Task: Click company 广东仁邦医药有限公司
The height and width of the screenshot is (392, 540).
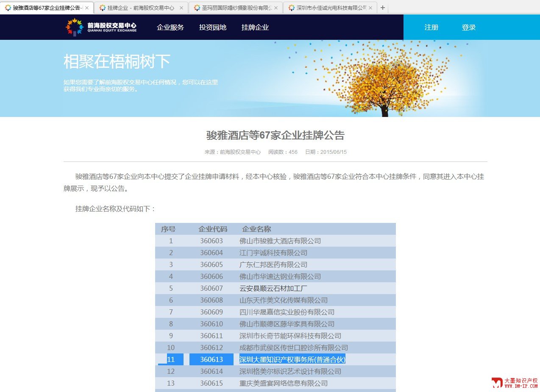Action: point(273,264)
